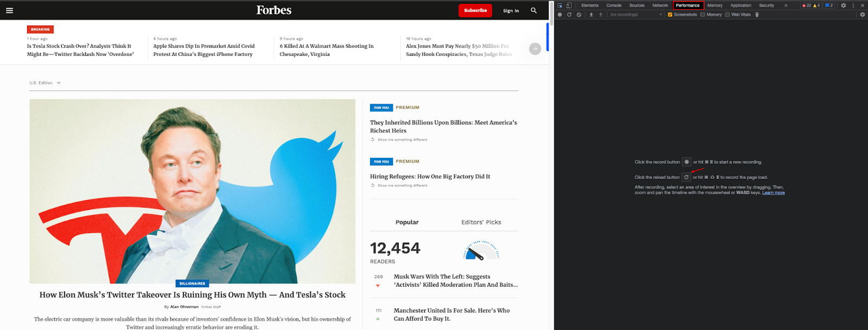Click the red Subscribe button
The height and width of the screenshot is (330, 868).
pyautogui.click(x=475, y=10)
